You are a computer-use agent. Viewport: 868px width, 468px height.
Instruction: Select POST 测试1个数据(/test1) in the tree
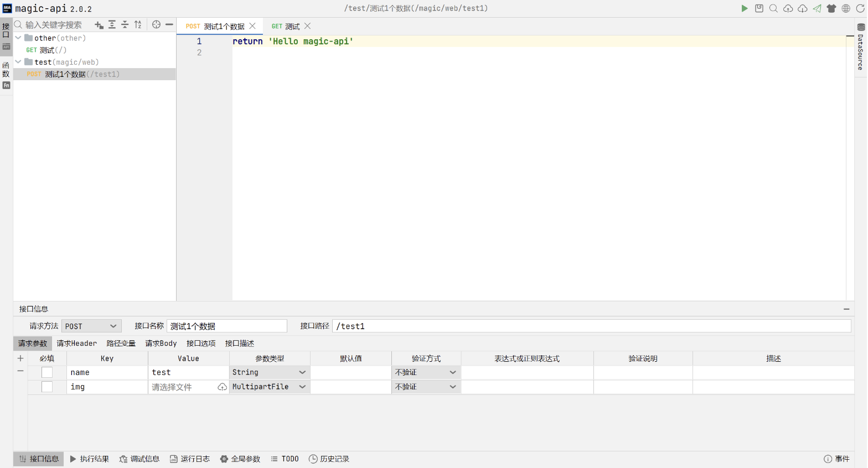coord(95,74)
